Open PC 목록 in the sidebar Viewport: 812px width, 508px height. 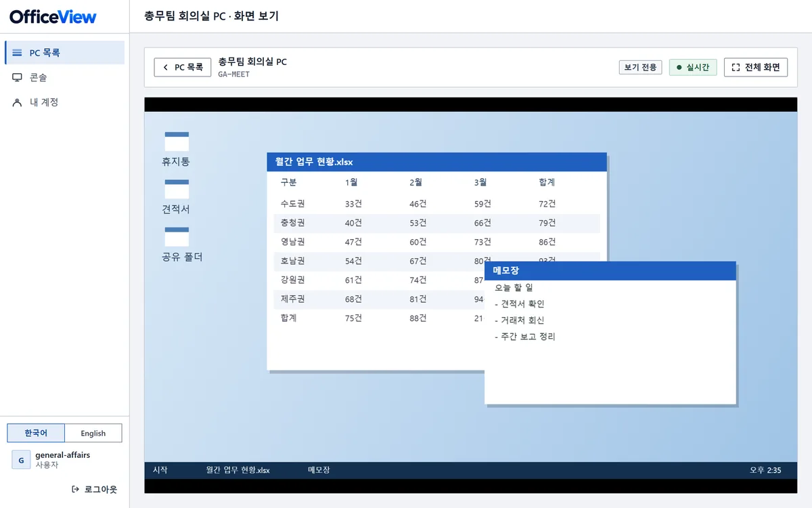tap(64, 53)
